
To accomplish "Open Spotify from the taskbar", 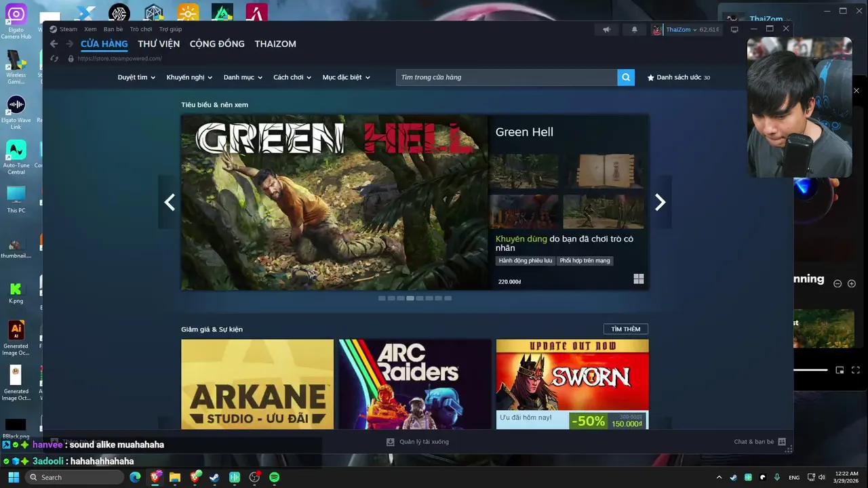I will (275, 477).
